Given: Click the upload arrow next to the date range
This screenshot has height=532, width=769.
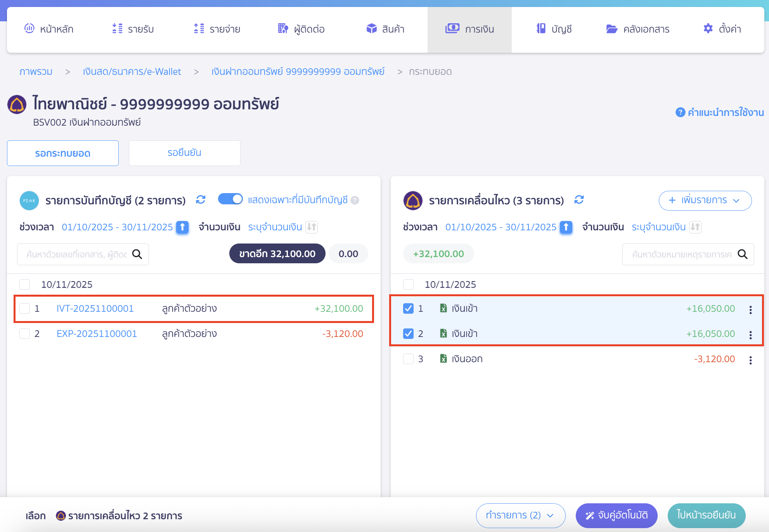Looking at the screenshot, I should 182,228.
